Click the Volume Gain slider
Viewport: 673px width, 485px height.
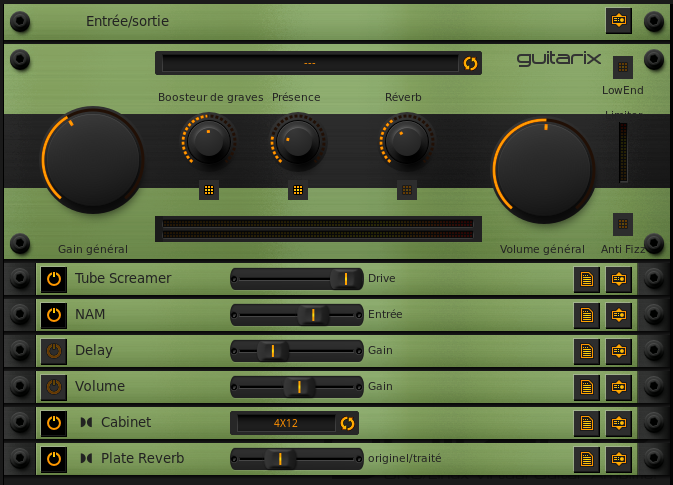tap(297, 387)
